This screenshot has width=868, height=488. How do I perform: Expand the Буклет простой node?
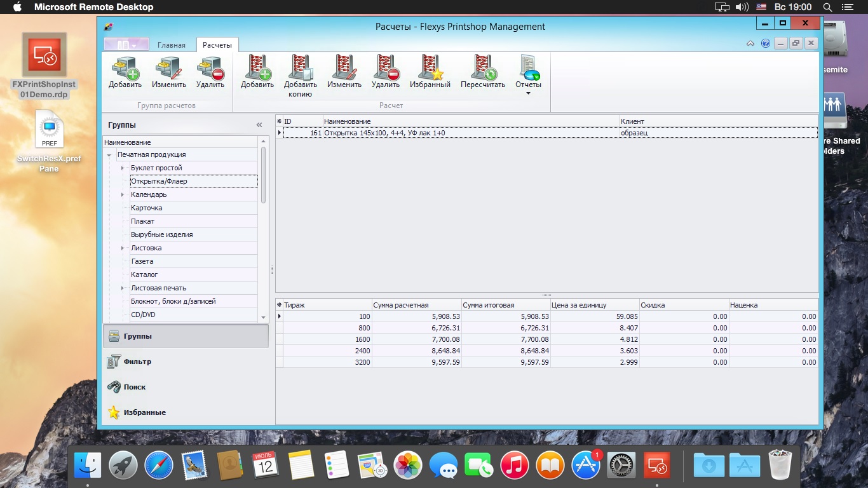pyautogui.click(x=123, y=168)
